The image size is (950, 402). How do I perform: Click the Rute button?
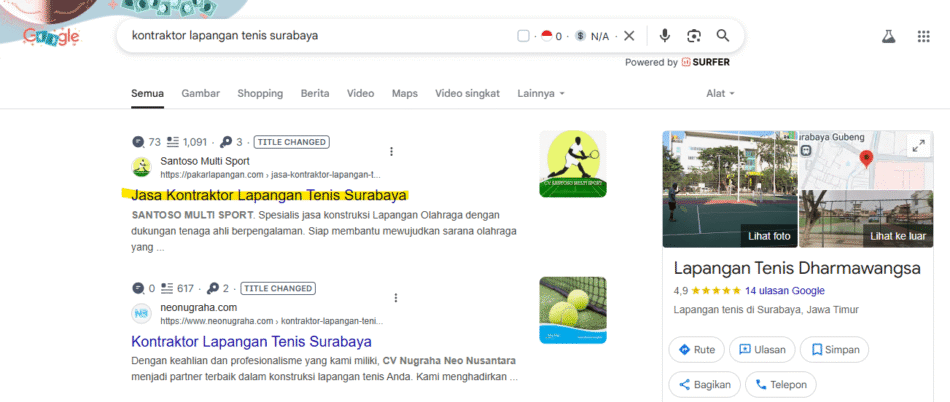click(697, 350)
